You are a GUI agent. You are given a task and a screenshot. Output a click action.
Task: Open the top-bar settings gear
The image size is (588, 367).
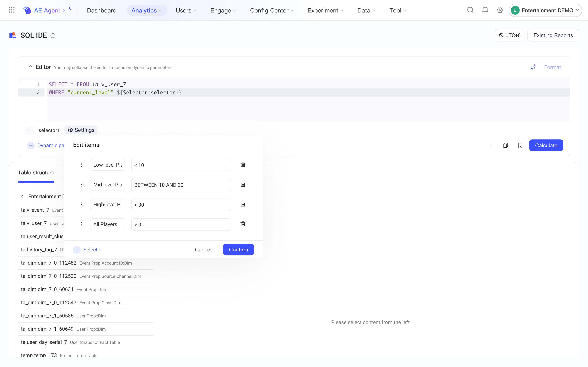pos(500,10)
